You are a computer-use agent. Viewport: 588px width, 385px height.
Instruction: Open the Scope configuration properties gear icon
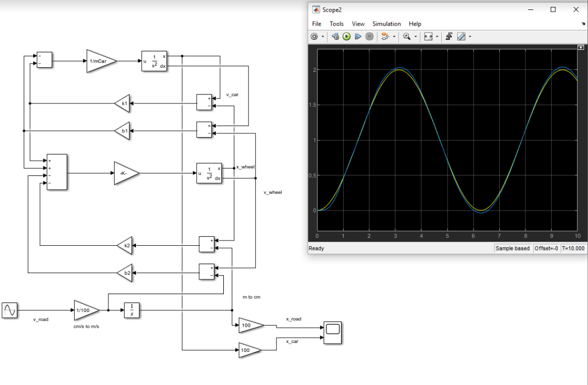coord(314,36)
